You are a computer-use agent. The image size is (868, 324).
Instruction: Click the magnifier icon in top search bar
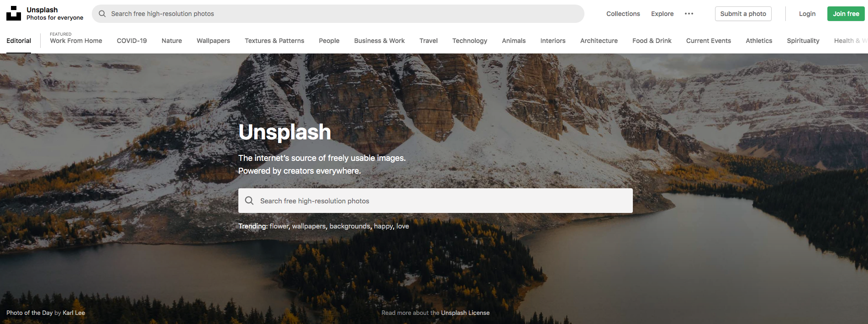tap(102, 14)
